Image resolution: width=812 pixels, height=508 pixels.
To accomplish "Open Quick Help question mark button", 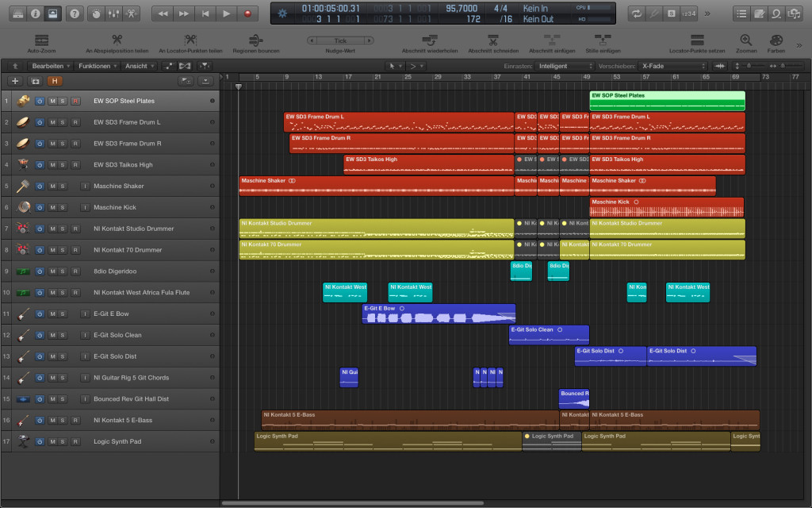I will 75,13.
